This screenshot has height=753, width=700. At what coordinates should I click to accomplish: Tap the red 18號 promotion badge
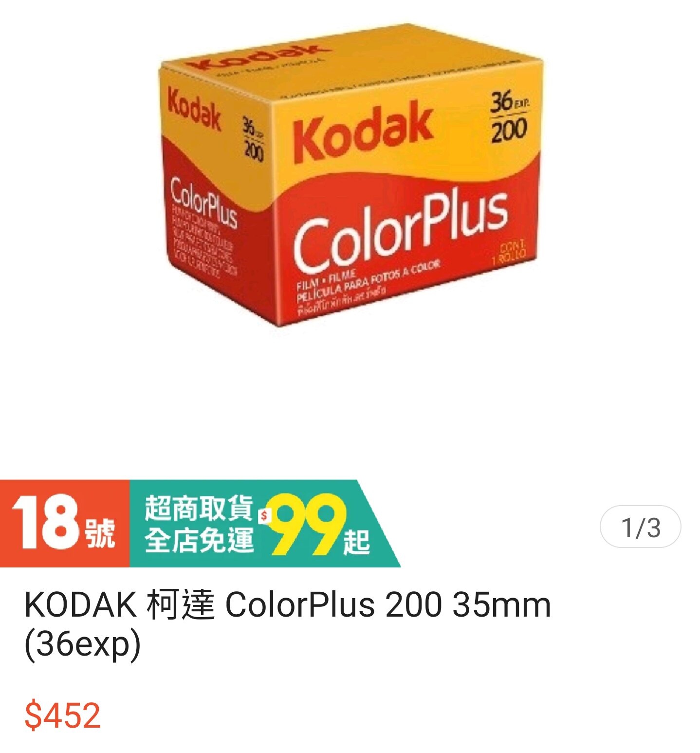tap(64, 524)
